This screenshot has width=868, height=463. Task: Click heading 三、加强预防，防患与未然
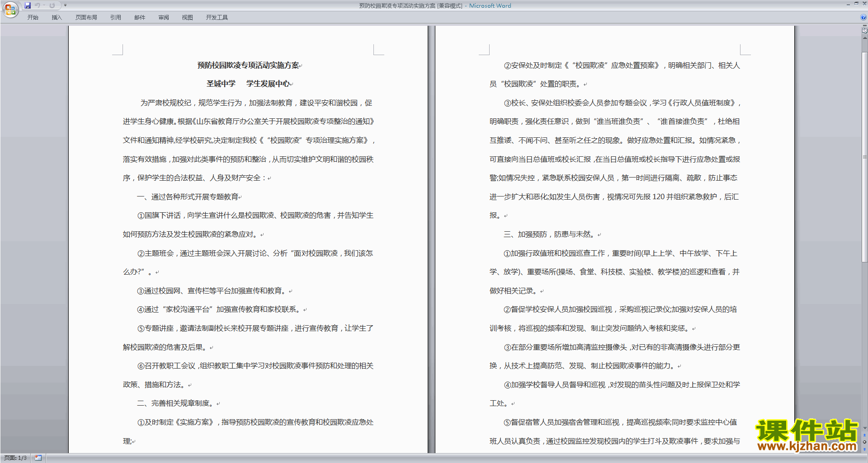tap(551, 234)
